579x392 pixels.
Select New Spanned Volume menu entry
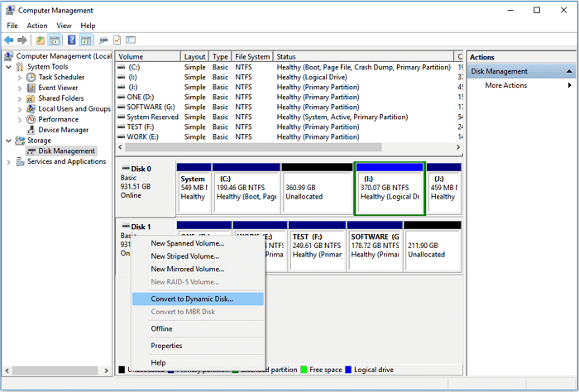[187, 243]
